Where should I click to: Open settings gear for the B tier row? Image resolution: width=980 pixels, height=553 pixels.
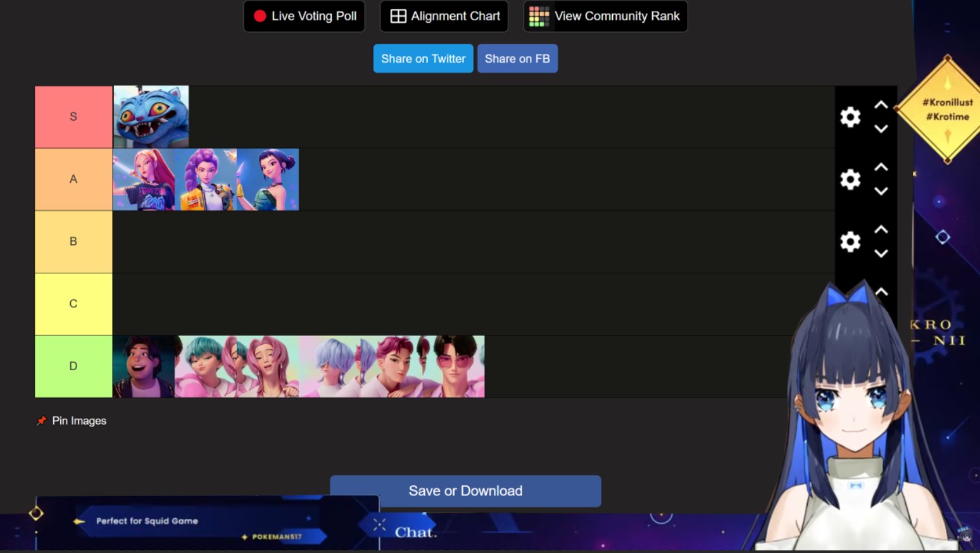[850, 242]
